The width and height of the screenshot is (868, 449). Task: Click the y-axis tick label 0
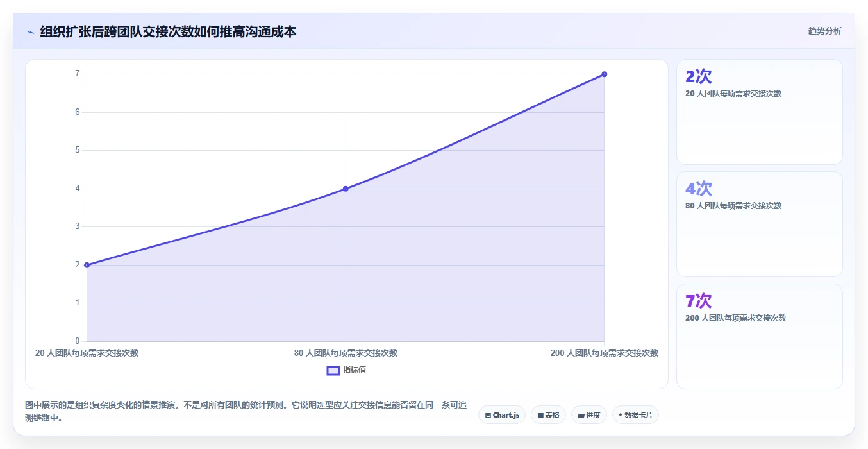point(78,341)
